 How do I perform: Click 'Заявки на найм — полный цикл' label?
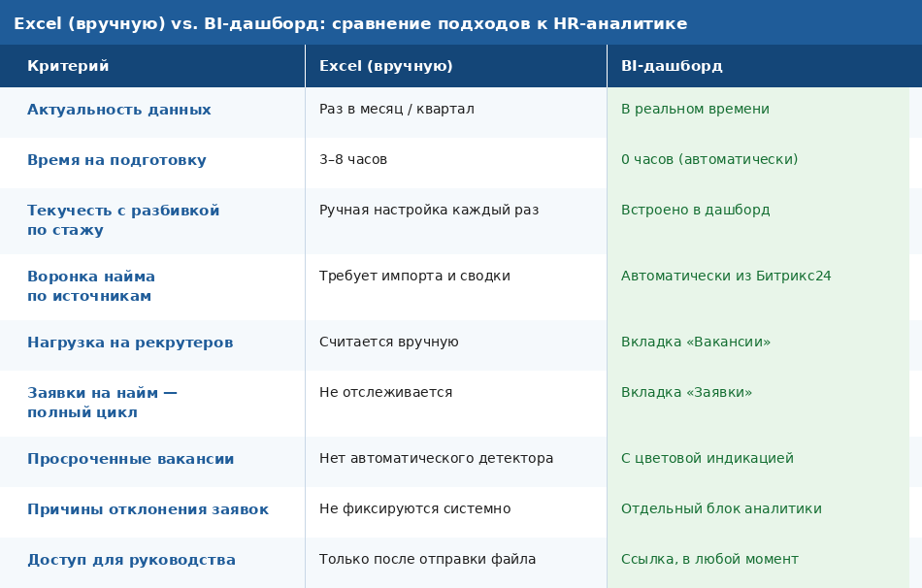[x=102, y=403]
